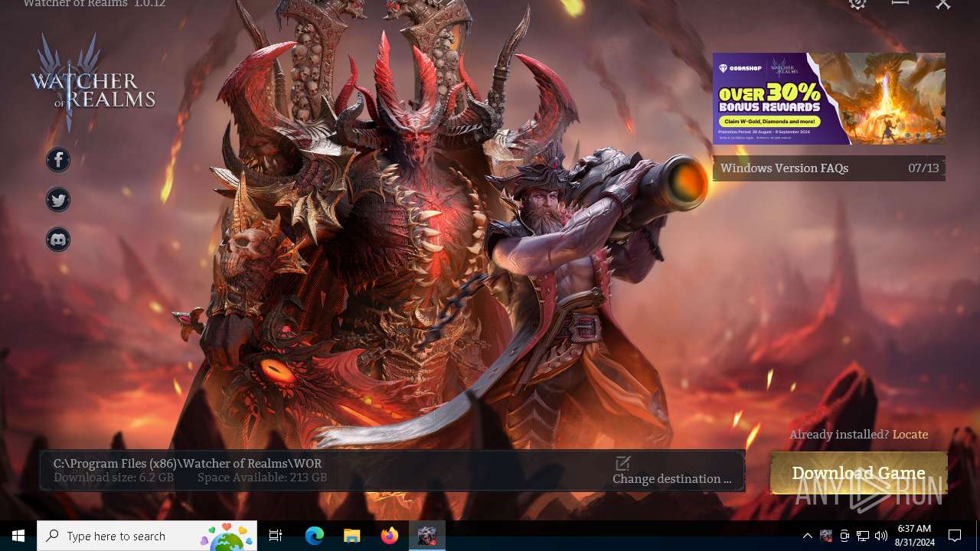980x551 pixels.
Task: Click Space Available: 213 GB text
Action: (x=263, y=478)
